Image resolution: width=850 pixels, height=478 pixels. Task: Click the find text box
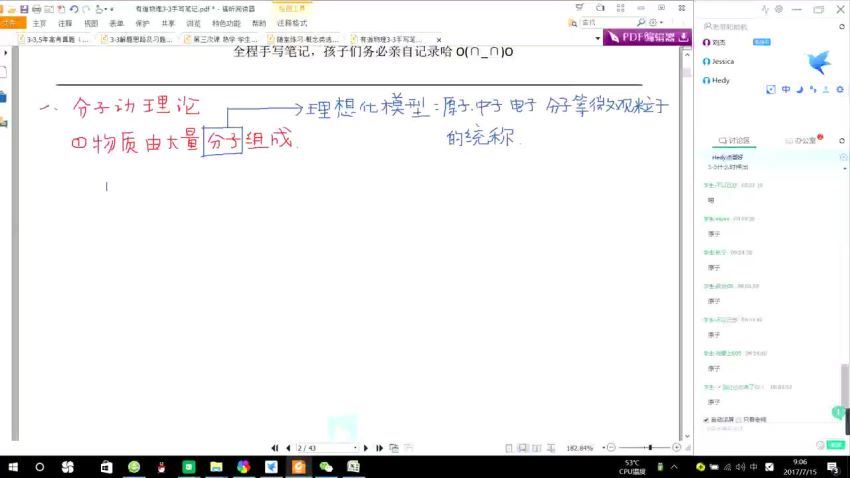(x=607, y=22)
